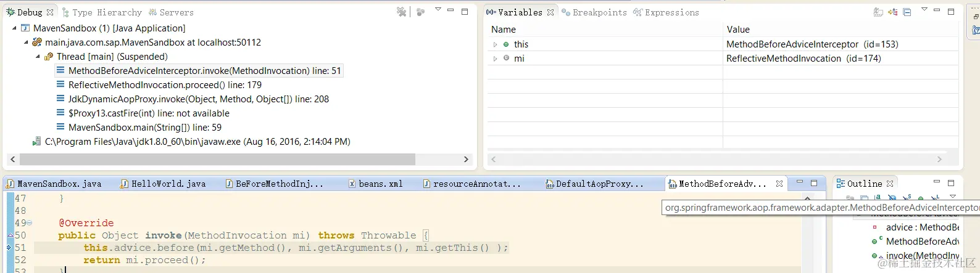Minimize the Debug view
This screenshot has height=273, width=980.
coord(451,10)
